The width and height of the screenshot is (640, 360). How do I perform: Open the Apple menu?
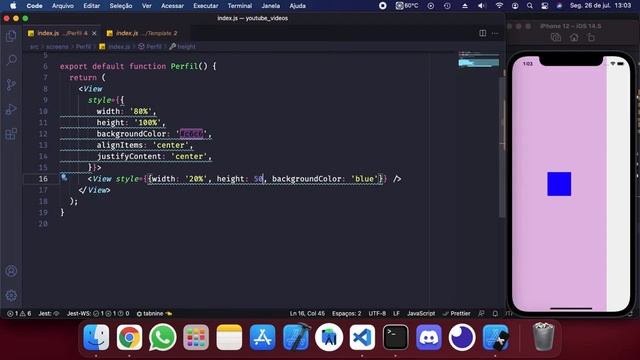pos(13,6)
